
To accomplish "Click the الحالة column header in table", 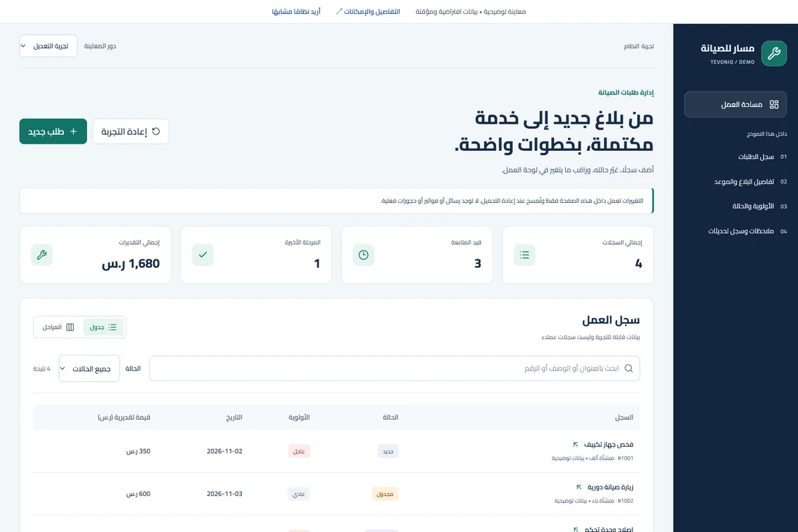I will (390, 418).
